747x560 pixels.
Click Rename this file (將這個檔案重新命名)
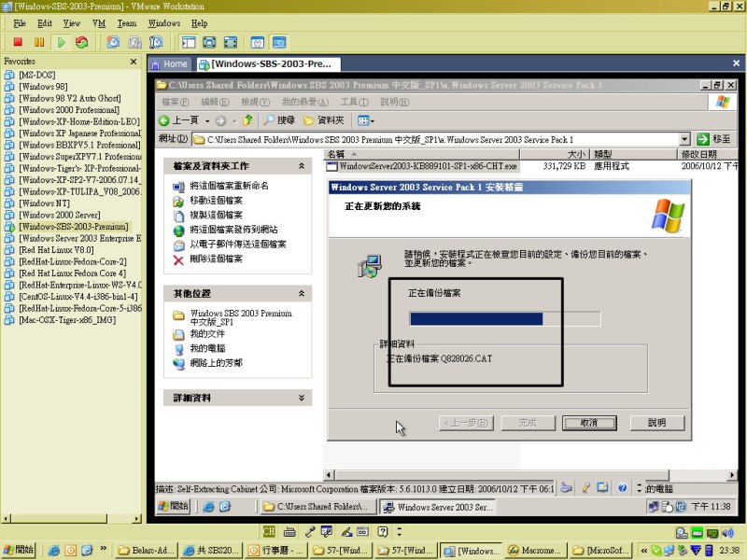coord(229,186)
